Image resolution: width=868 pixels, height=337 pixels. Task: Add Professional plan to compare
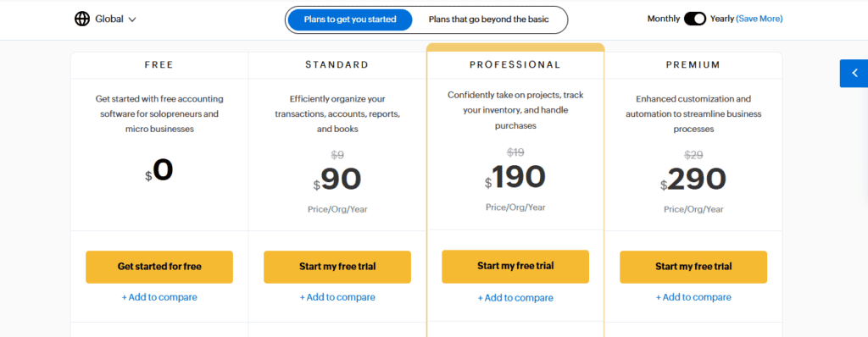(515, 298)
